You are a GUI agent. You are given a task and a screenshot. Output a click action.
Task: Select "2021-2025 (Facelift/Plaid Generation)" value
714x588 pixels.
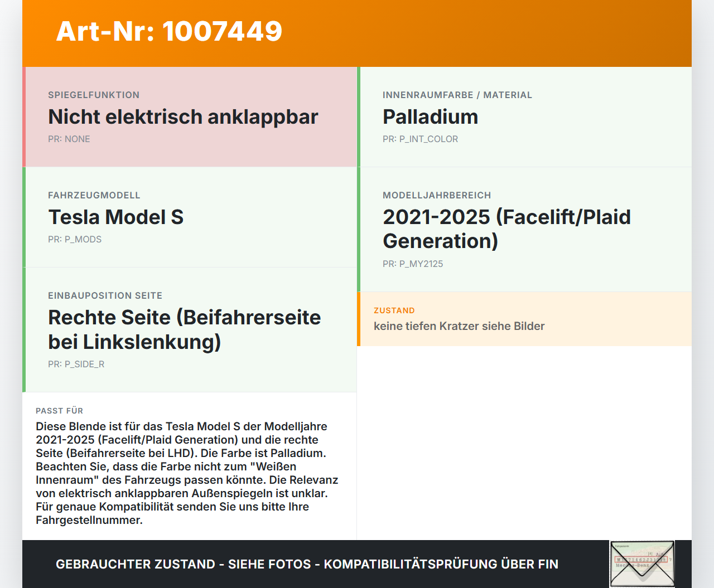[506, 229]
